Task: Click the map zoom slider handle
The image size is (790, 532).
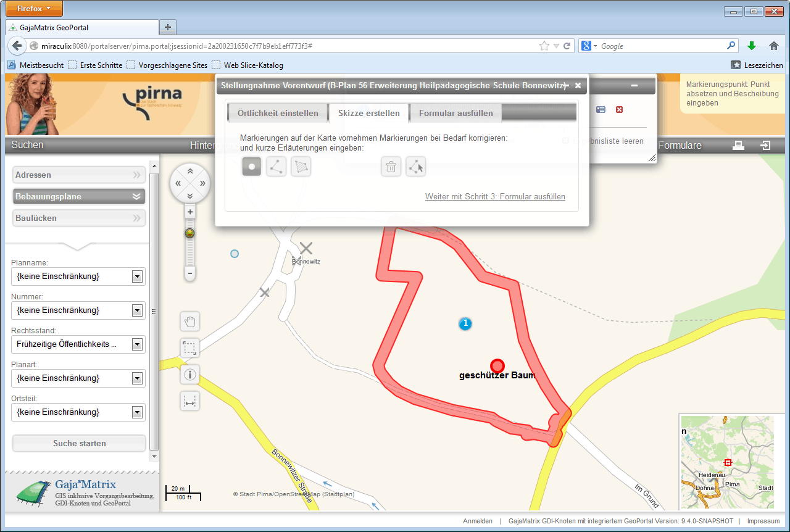Action: [x=190, y=233]
